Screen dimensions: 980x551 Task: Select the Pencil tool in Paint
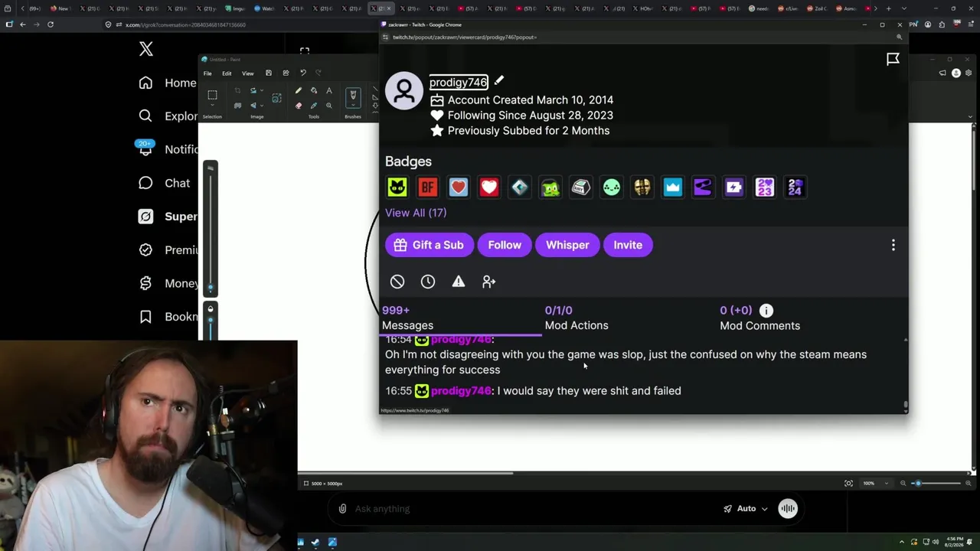pyautogui.click(x=299, y=91)
